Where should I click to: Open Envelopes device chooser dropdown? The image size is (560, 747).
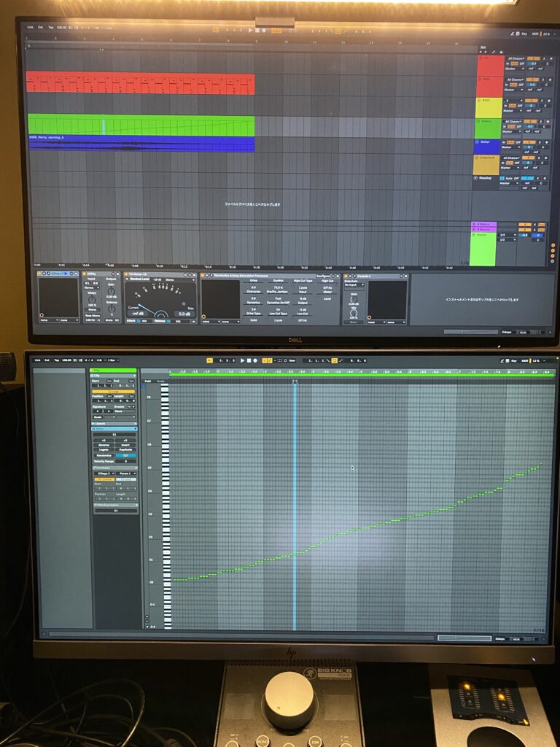coord(104,473)
